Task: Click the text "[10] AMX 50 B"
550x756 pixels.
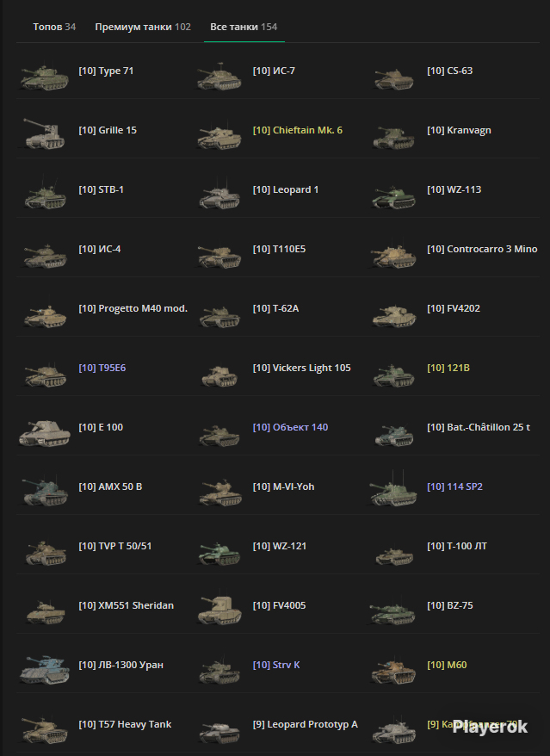Action: (110, 486)
